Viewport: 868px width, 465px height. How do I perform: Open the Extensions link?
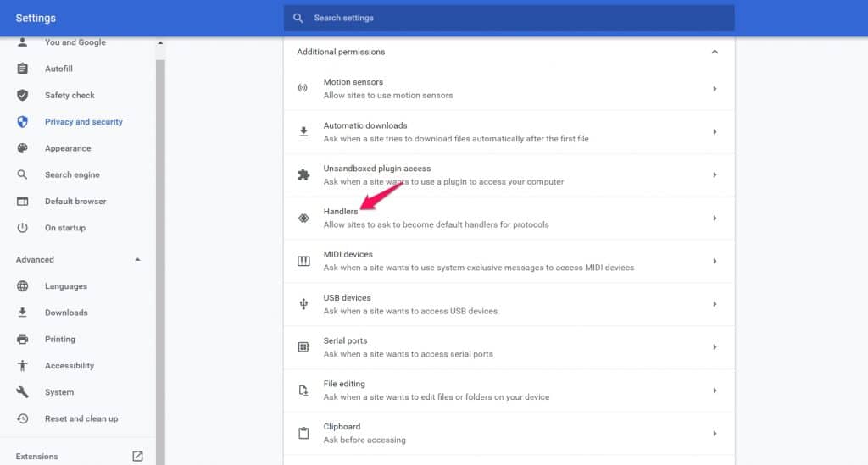(x=37, y=457)
